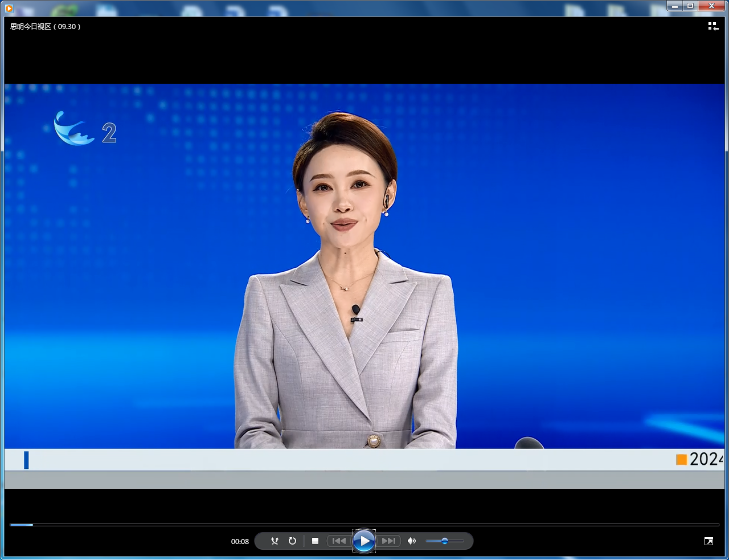Stop the video playback
Image resolution: width=729 pixels, height=560 pixels.
[x=315, y=541]
